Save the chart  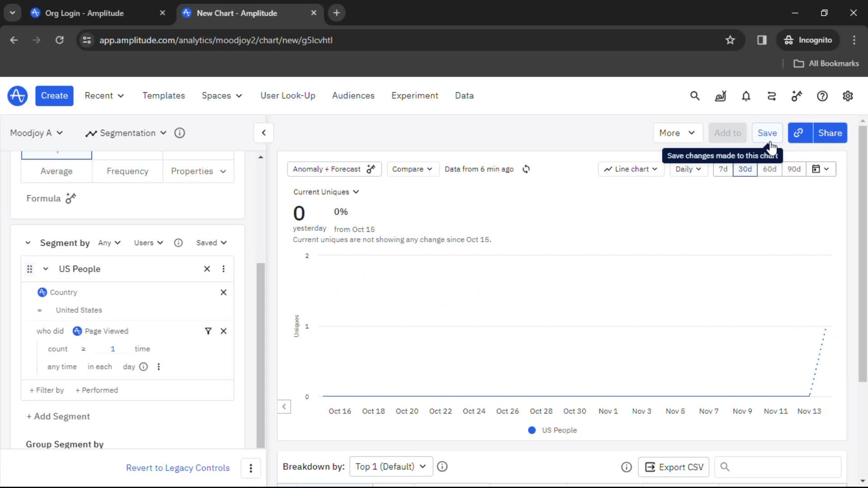coord(767,133)
